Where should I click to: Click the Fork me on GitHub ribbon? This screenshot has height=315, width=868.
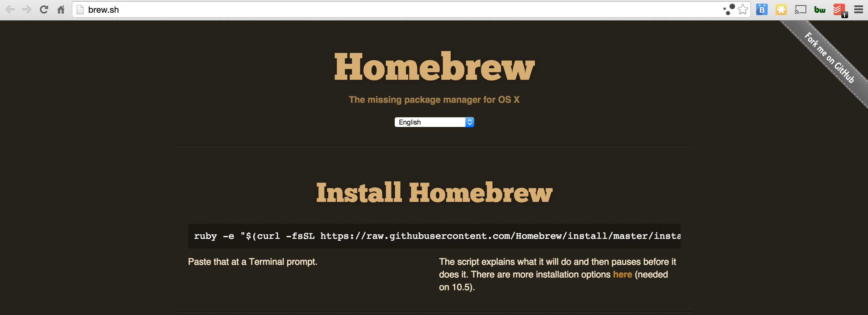[829, 58]
